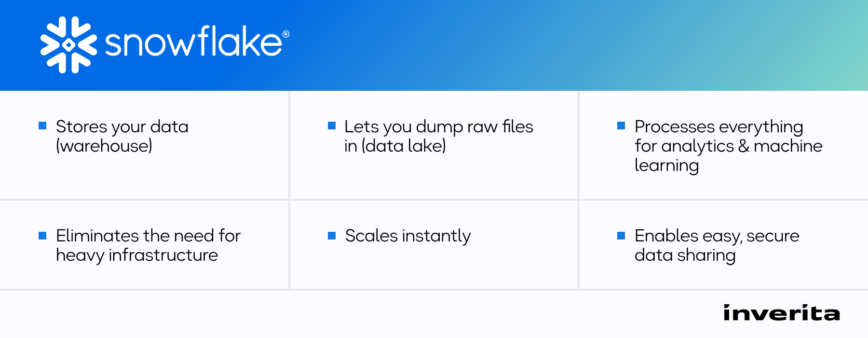Viewport: 868px width, 338px height.
Task: Click the Snowflake snowflake-shaped logo icon
Action: click(68, 45)
